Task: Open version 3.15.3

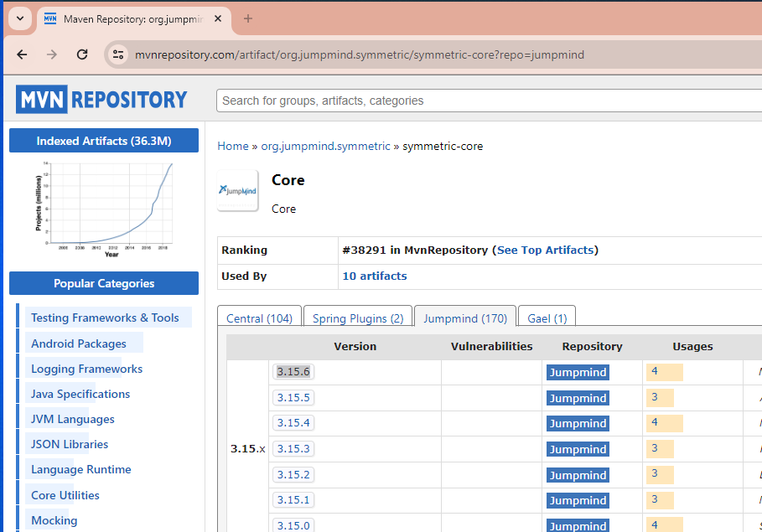Action: (x=293, y=448)
